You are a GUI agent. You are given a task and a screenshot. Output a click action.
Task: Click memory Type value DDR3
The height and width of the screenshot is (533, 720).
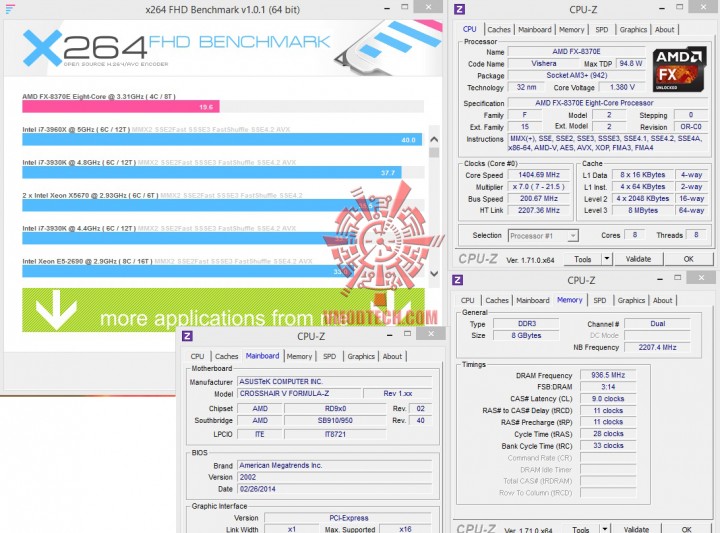coord(527,324)
